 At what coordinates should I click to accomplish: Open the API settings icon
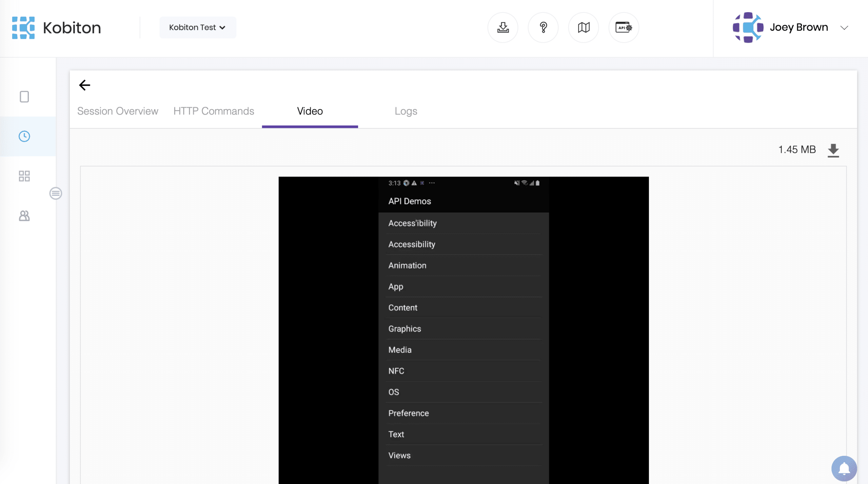pyautogui.click(x=624, y=27)
